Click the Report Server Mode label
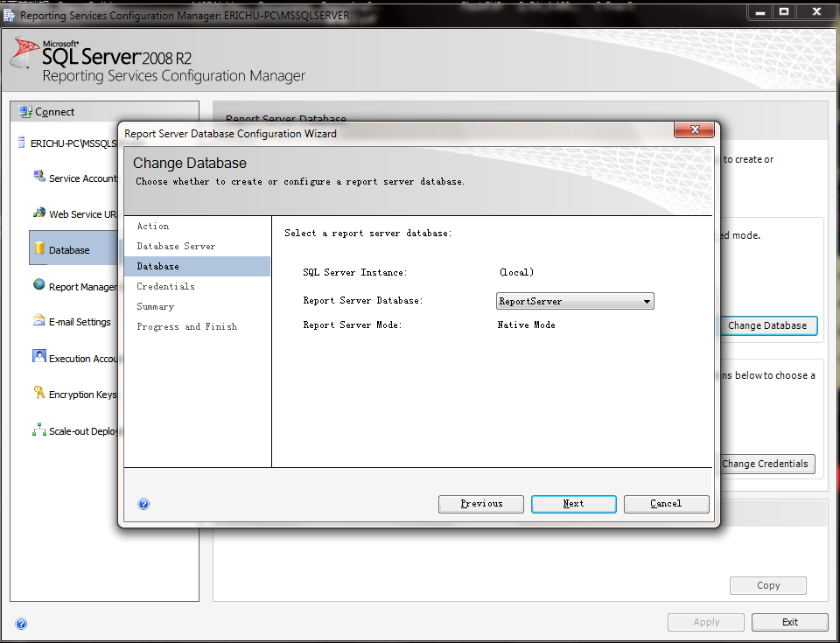Screen dimensions: 840x643 pos(353,325)
